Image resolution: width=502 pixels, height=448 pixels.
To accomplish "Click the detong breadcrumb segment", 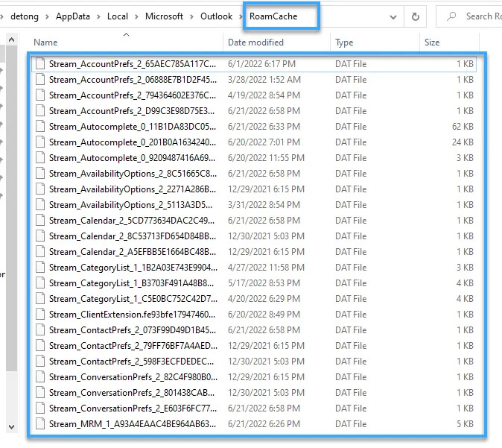I will point(25,16).
